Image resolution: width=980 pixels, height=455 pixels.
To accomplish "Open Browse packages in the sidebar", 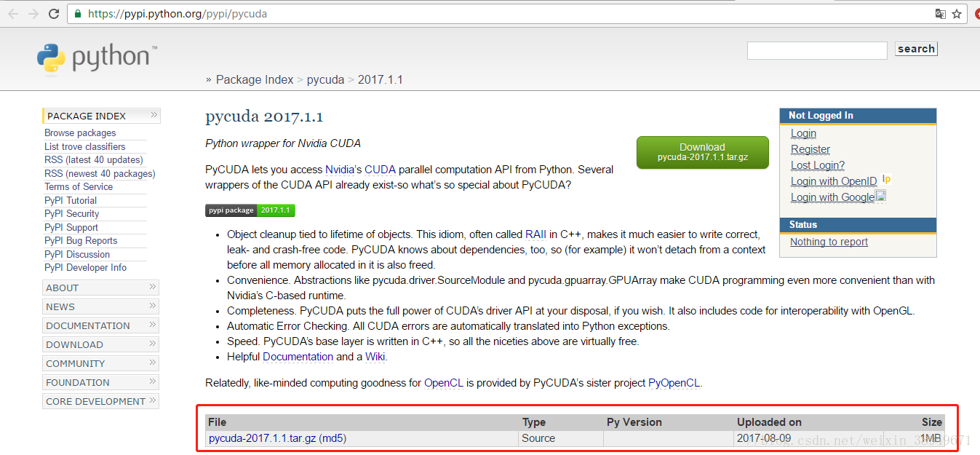I will (80, 132).
